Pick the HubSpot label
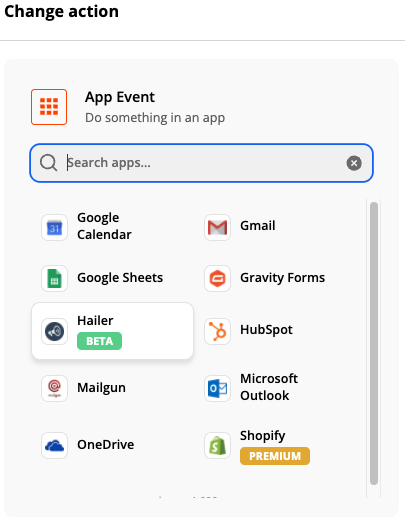Screen dimensions: 405x526 coord(266,330)
